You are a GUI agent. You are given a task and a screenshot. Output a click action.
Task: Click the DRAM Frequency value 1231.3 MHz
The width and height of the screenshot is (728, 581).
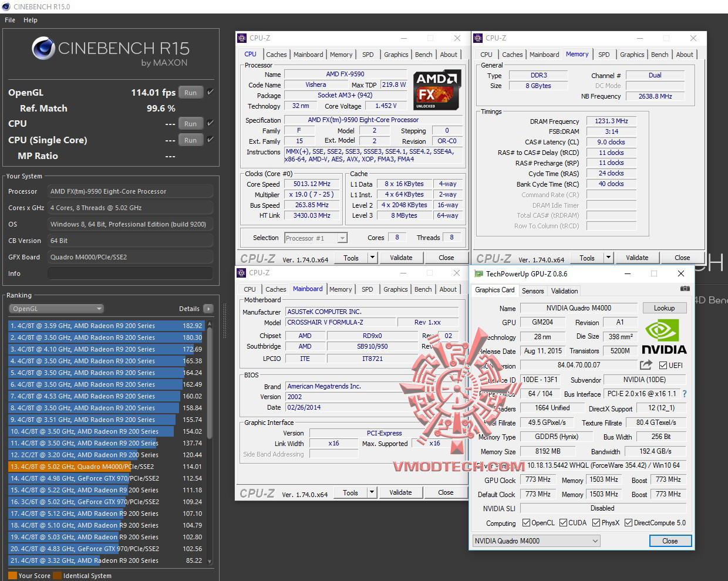(x=611, y=121)
